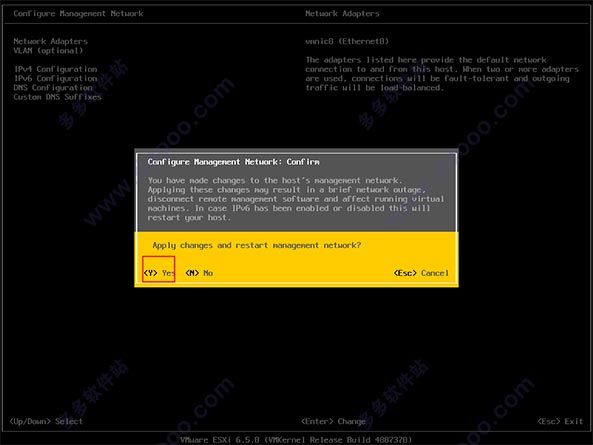
Task: Click the <Esc> Exit hint
Action: coord(560,421)
